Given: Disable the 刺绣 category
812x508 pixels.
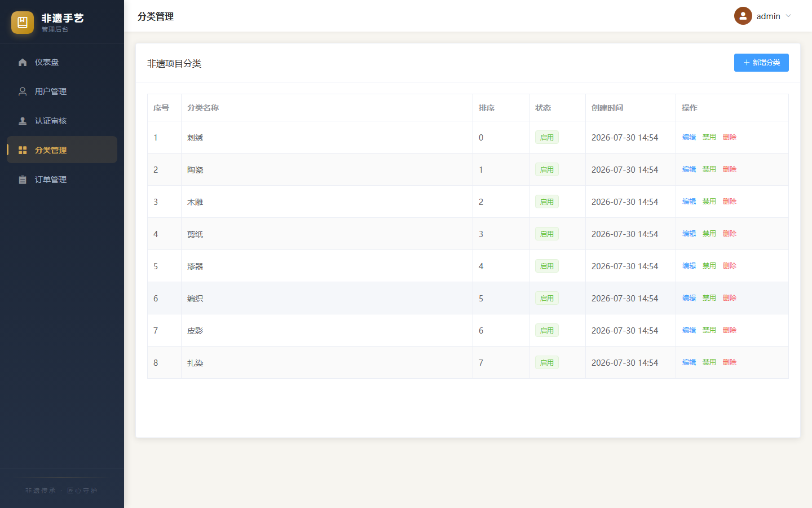Looking at the screenshot, I should coord(709,137).
